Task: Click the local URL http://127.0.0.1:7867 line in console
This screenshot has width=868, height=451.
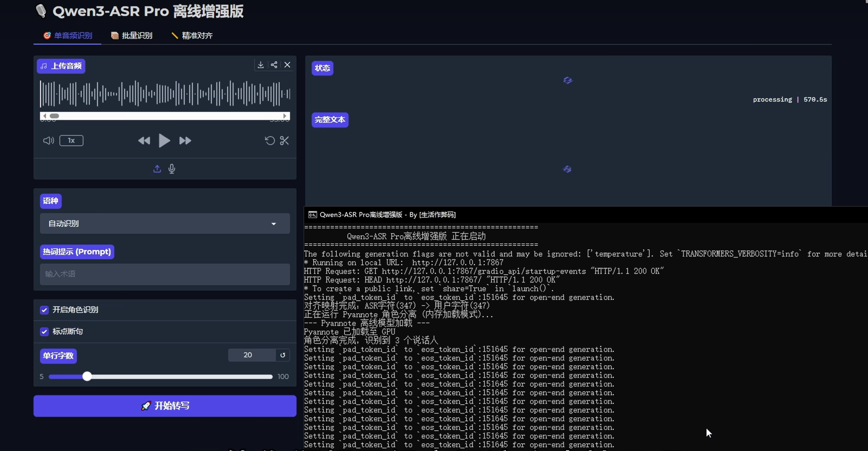Action: 403,262
